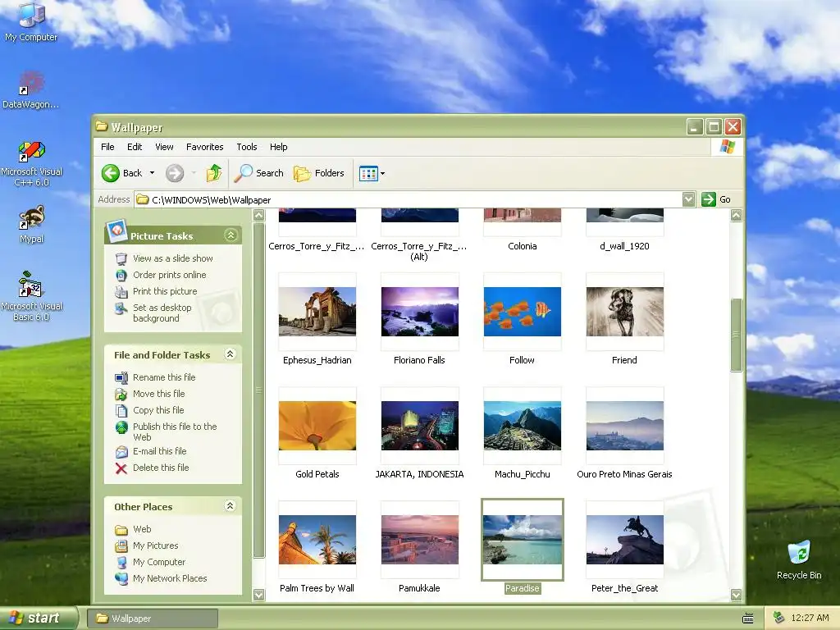This screenshot has width=840, height=630.
Task: Open the Edit menu
Action: 135,147
